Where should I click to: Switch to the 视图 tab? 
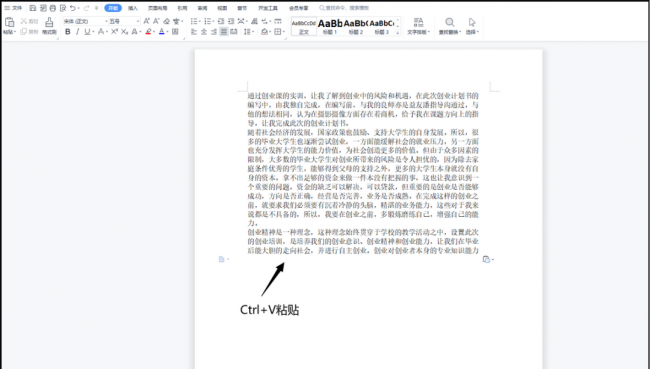222,8
